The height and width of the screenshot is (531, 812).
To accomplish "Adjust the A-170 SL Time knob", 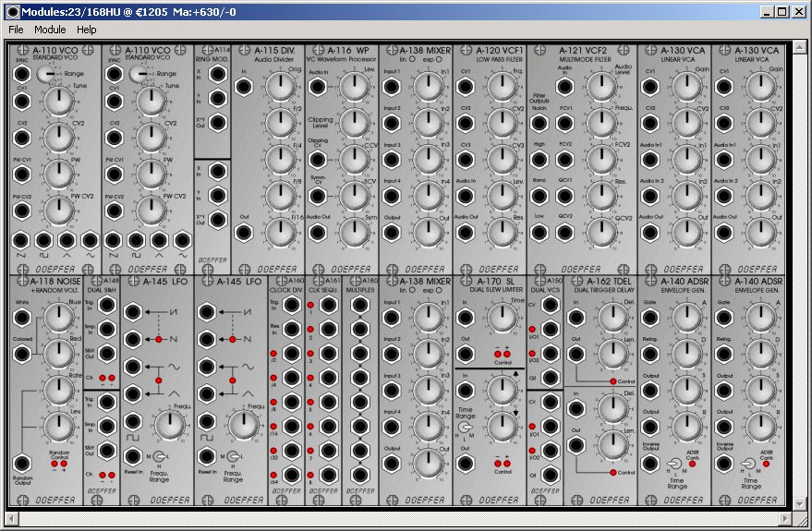I will tap(502, 317).
